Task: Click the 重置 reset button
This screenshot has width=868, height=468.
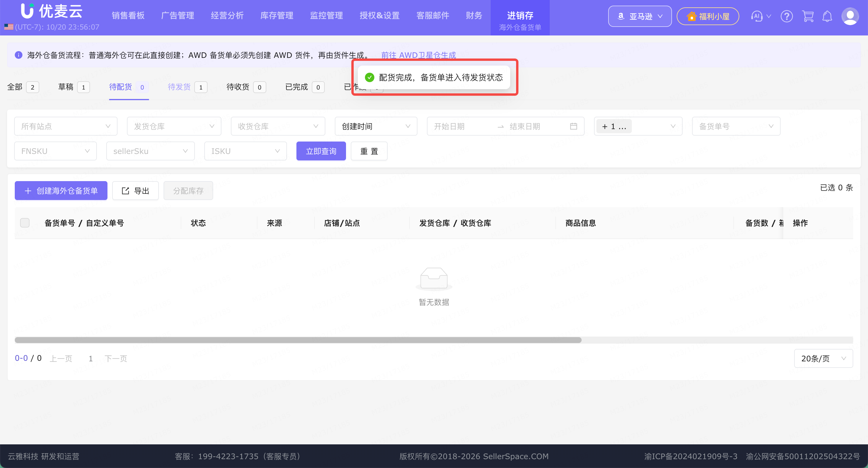Action: click(x=369, y=151)
